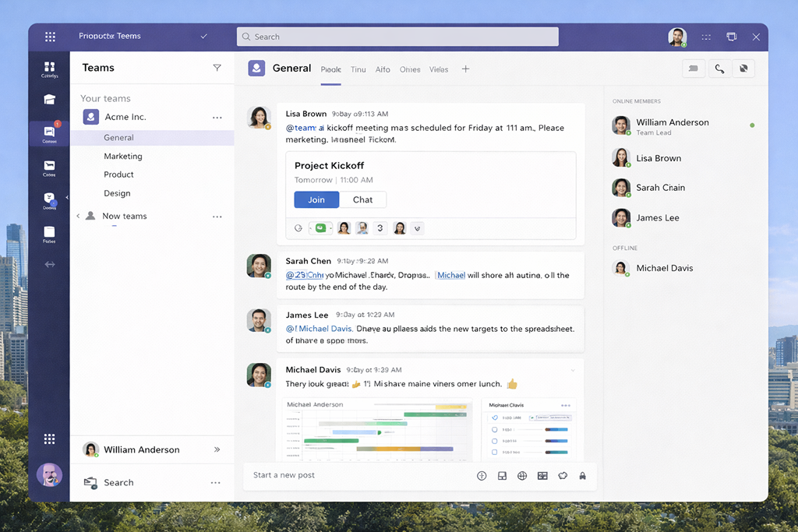
Task: Join the Project Kickoff meeting
Action: [x=316, y=200]
